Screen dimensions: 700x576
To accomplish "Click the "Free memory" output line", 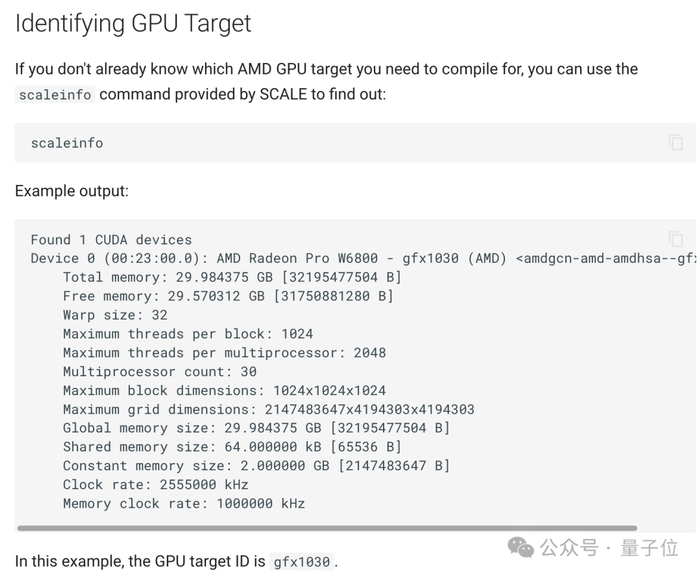I will (228, 296).
